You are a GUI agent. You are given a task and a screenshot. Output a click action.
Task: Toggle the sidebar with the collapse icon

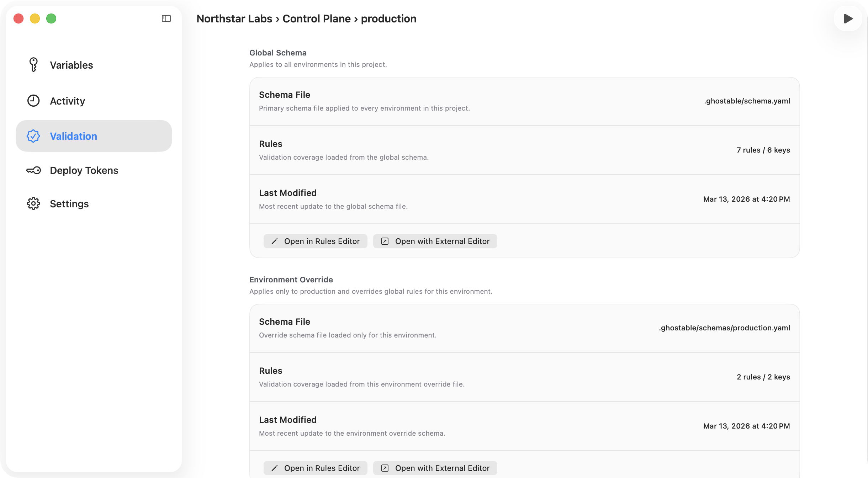[166, 18]
